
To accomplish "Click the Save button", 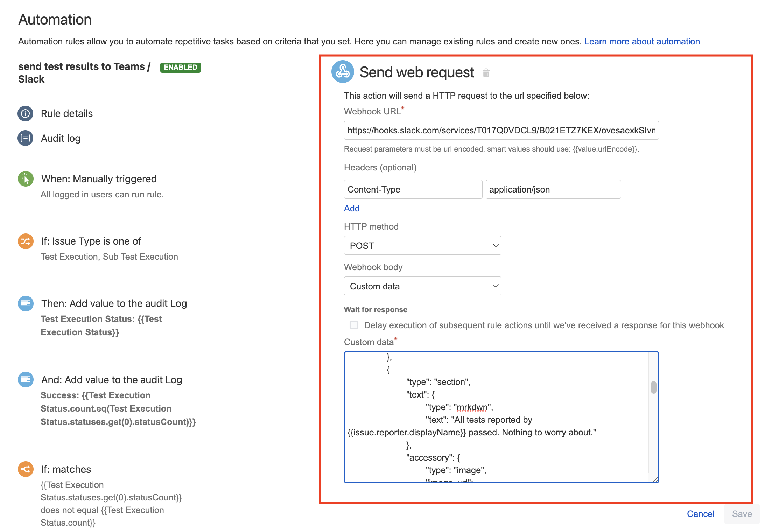I will click(742, 514).
